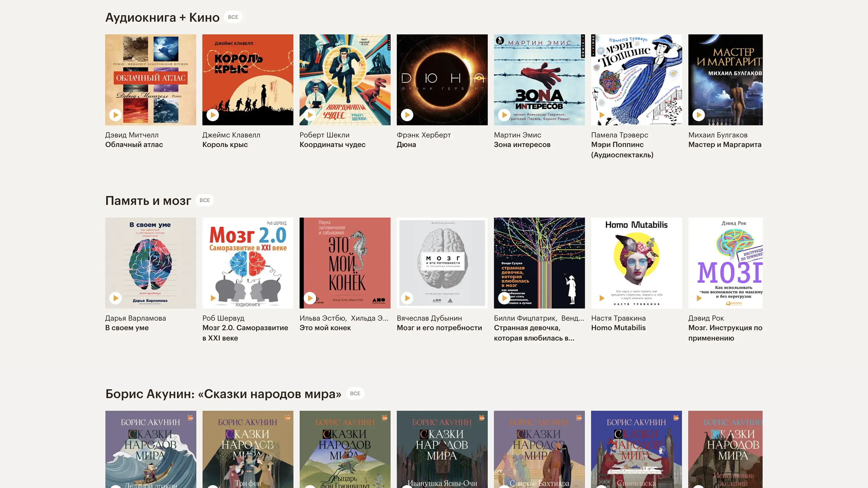Open author link Настя Травкина

pyautogui.click(x=618, y=318)
